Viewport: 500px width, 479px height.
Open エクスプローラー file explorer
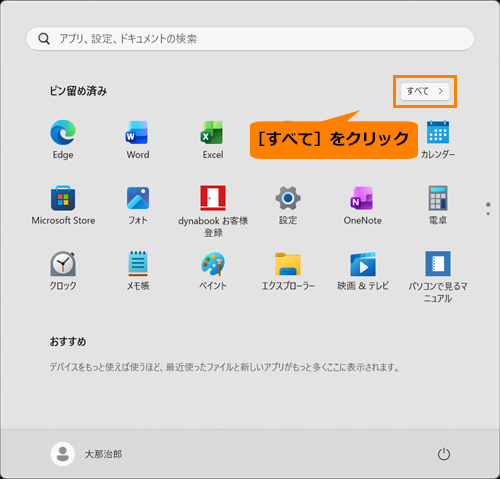point(288,271)
